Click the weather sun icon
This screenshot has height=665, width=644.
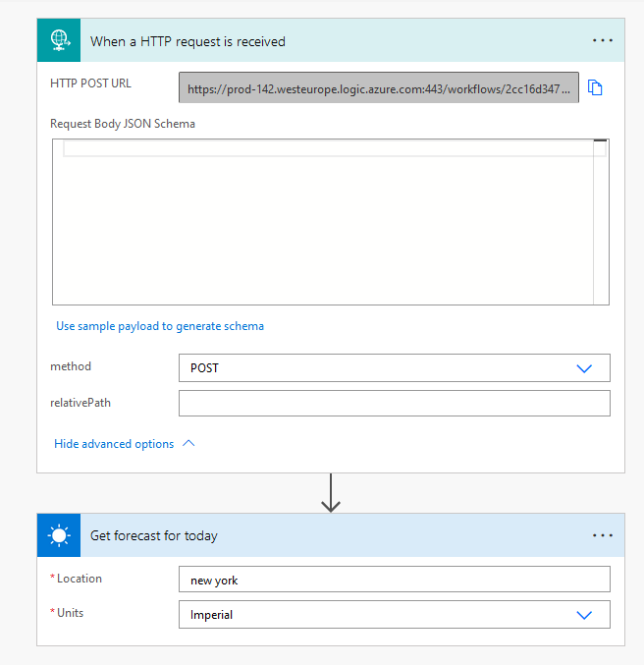coord(59,535)
